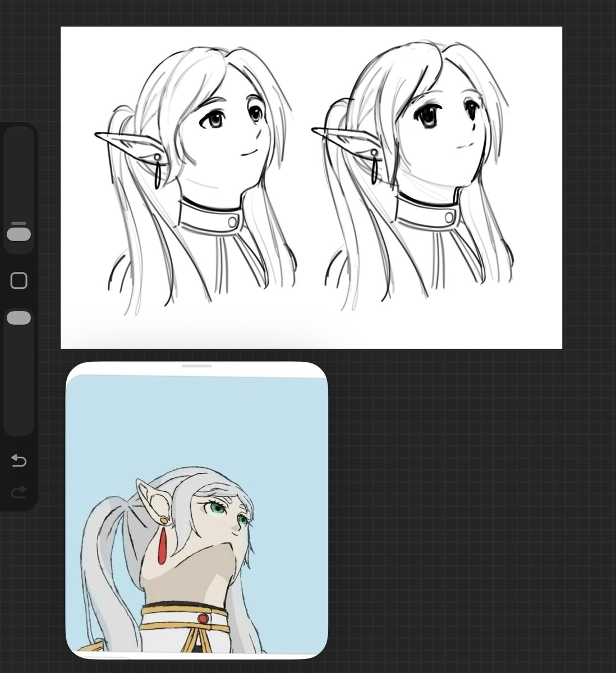
Task: Adjust the brush opacity slider handle
Action: tap(19, 318)
